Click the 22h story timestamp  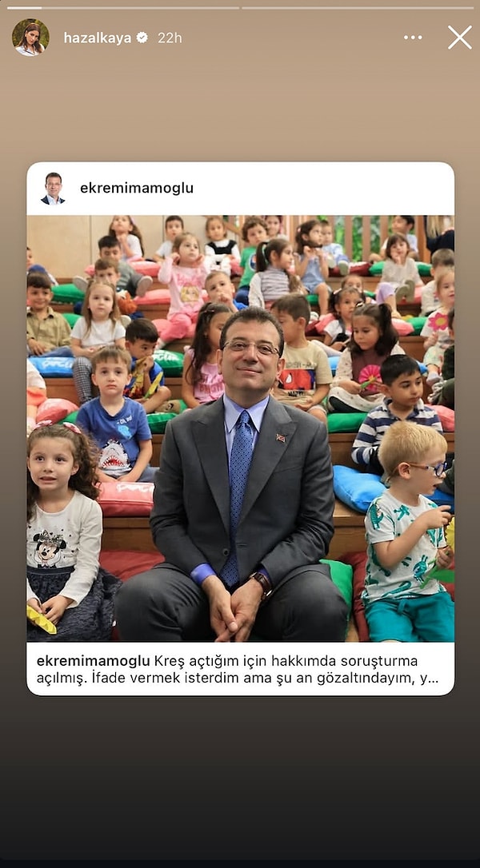pos(170,38)
